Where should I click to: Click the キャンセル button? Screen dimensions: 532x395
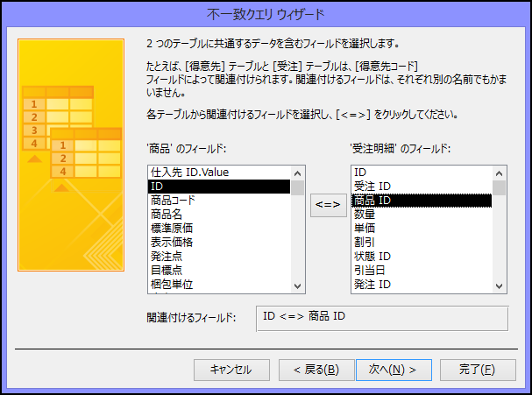[x=231, y=370]
